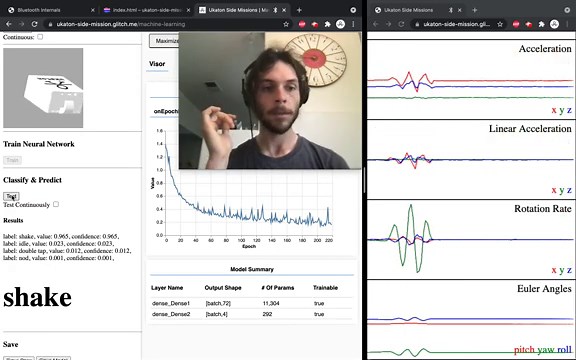Close the index.html ukaton tab
The width and height of the screenshot is (576, 360).
188,10
